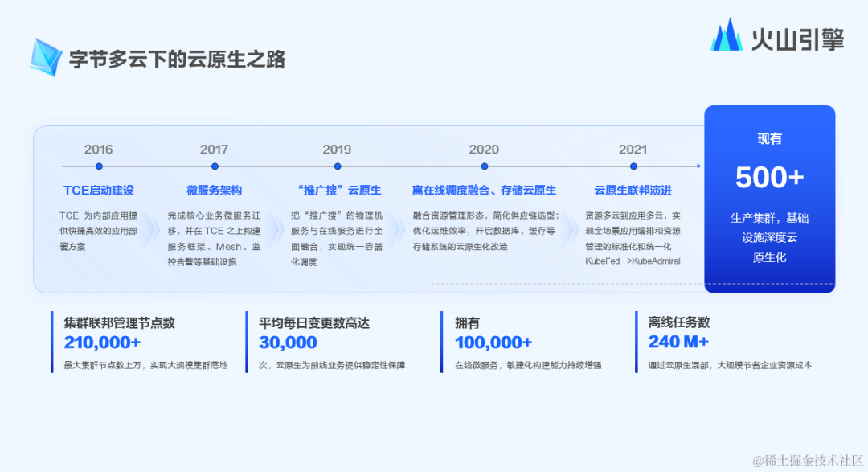Click the 240 M+ statistic
The height and width of the screenshot is (472, 868).
[678, 342]
